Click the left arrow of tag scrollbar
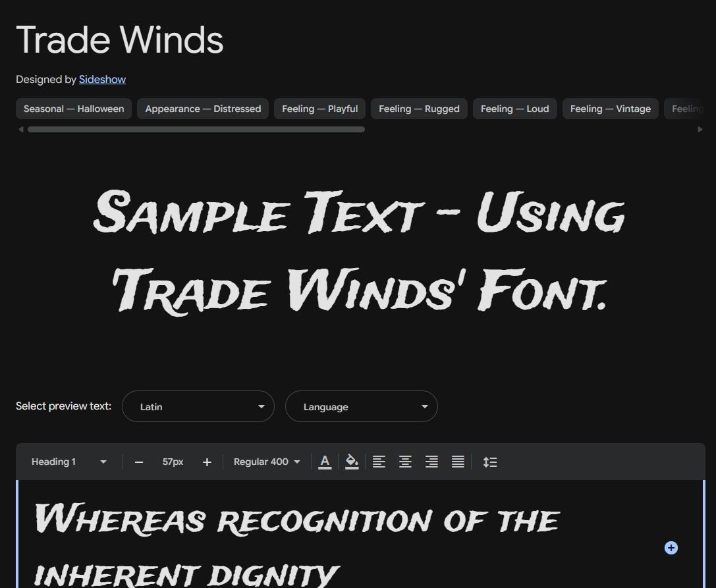The image size is (716, 588). [20, 130]
